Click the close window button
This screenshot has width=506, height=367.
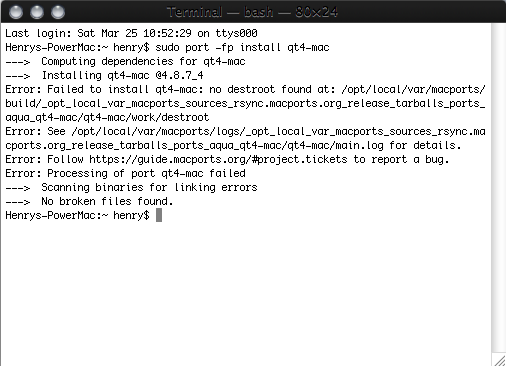[x=16, y=12]
